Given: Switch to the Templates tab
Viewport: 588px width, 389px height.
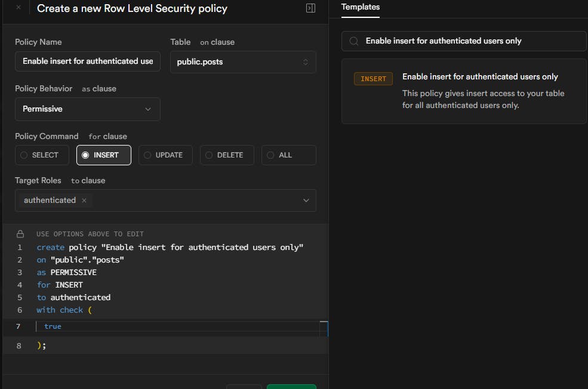Looking at the screenshot, I should point(361,7).
